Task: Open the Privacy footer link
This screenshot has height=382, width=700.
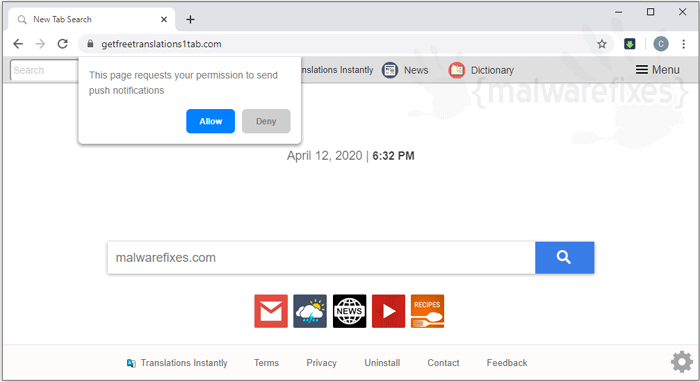Action: click(x=321, y=363)
